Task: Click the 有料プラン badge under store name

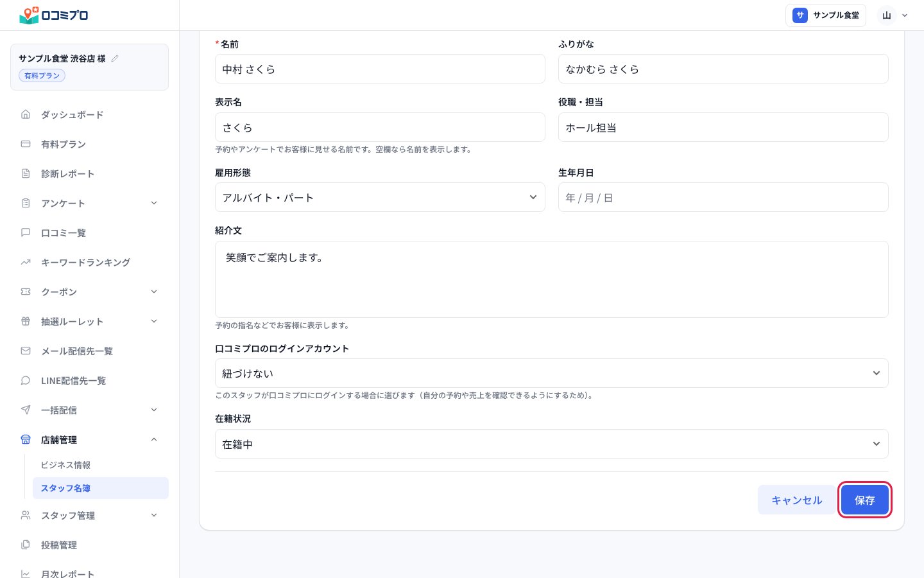Action: (42, 76)
